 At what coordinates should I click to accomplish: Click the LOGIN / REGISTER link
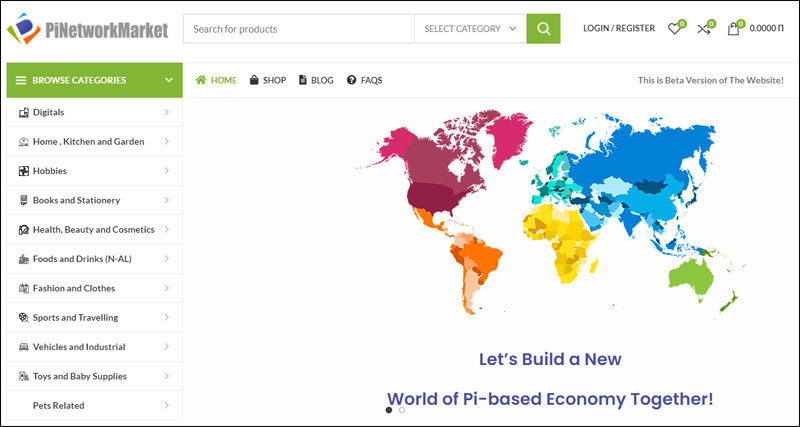click(x=619, y=29)
